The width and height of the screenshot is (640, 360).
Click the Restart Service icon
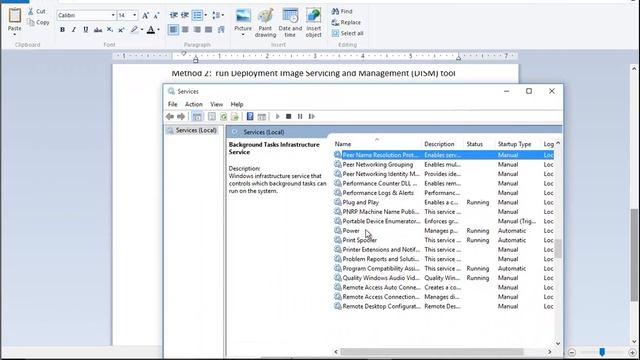[311, 117]
